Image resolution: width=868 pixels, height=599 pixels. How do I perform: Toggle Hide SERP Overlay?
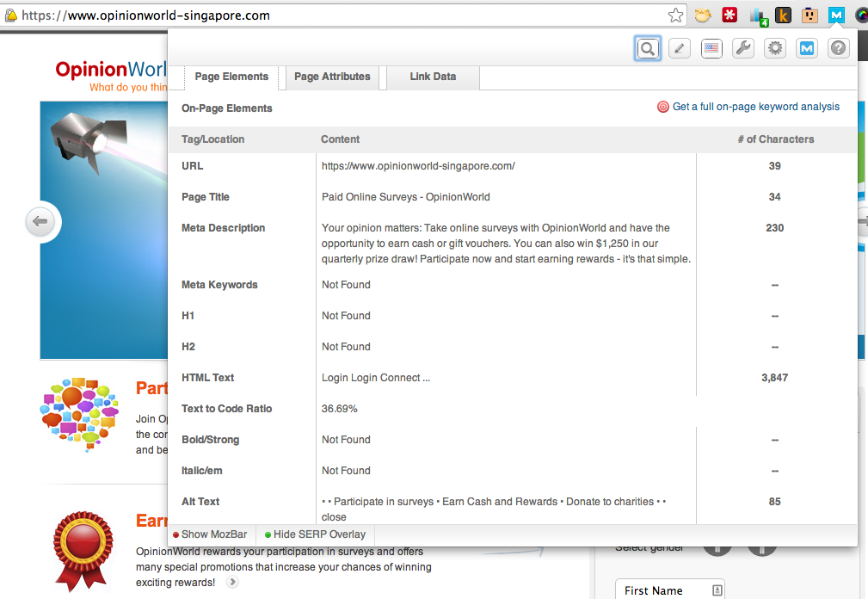(x=315, y=534)
